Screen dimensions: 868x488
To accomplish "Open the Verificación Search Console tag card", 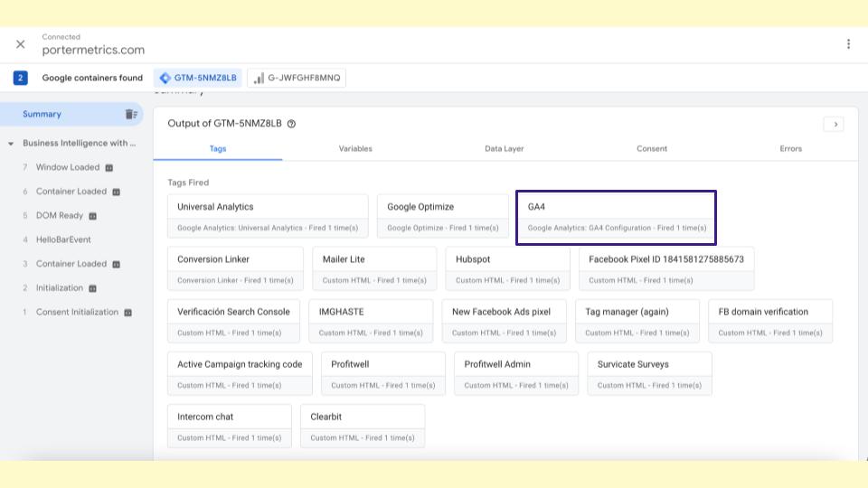I will 233,322.
